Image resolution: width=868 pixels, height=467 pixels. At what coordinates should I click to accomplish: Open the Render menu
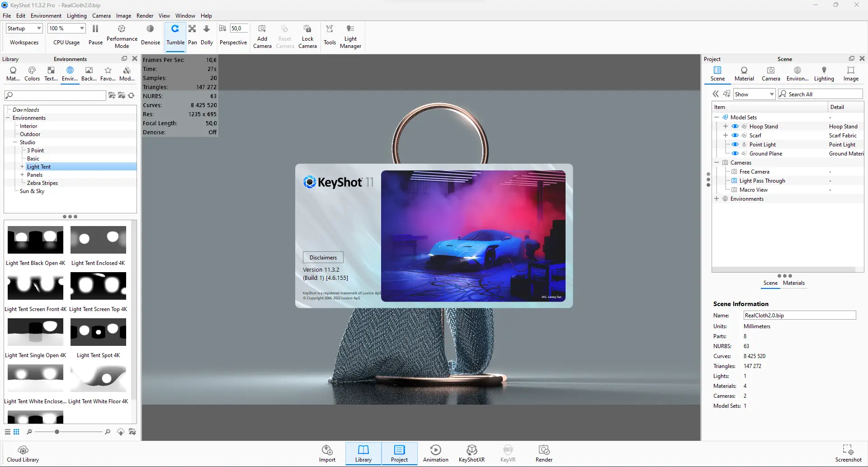coord(145,16)
